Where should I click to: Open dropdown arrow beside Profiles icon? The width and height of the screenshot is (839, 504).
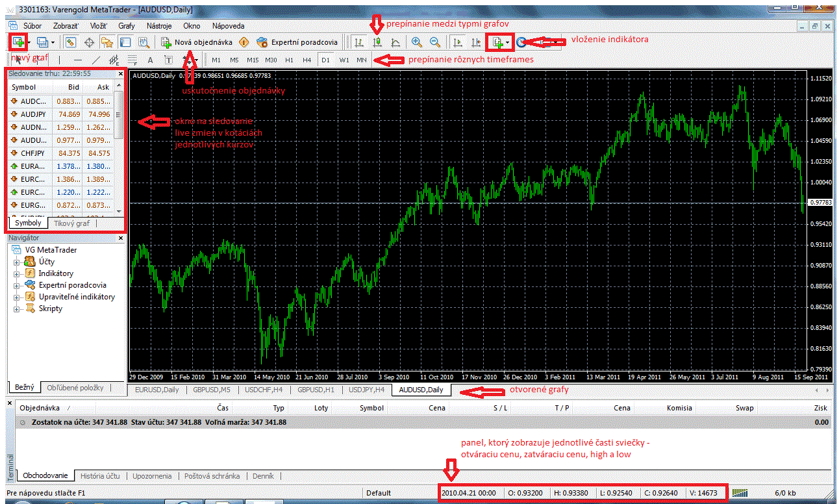coord(53,42)
